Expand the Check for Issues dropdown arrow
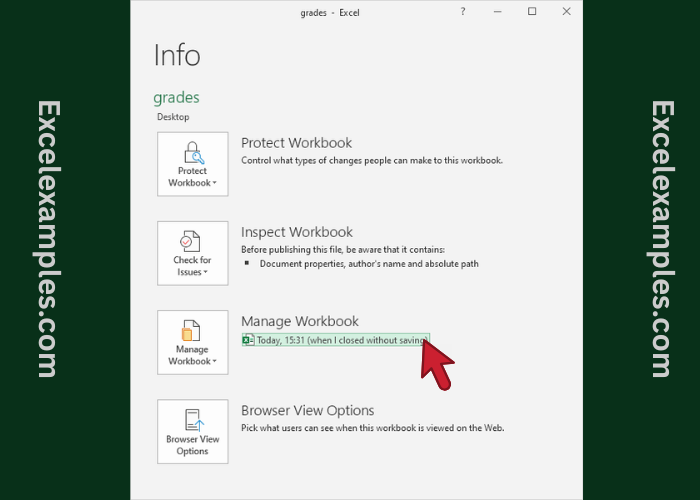 click(x=206, y=273)
